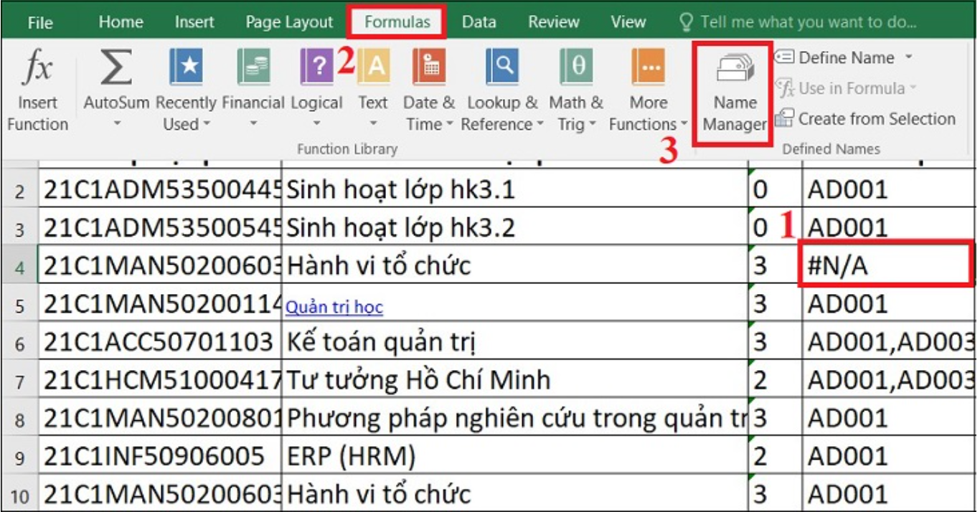The height and width of the screenshot is (512, 980).
Task: Expand the Financial dropdown arrow
Action: point(253,124)
